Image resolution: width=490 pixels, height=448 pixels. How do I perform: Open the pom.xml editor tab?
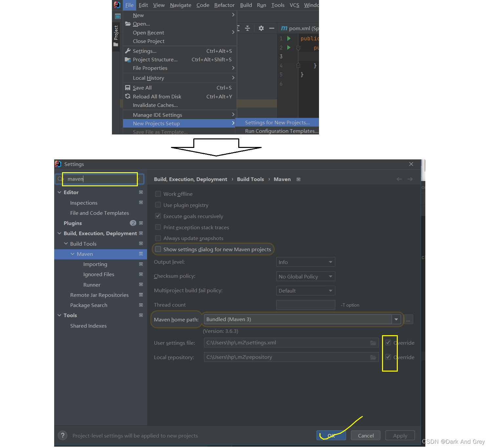click(x=300, y=28)
